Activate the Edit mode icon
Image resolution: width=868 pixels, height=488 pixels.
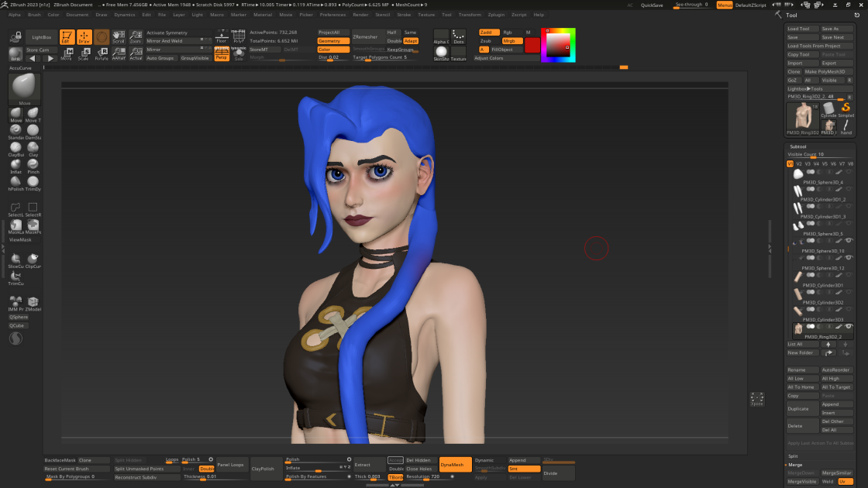point(67,37)
